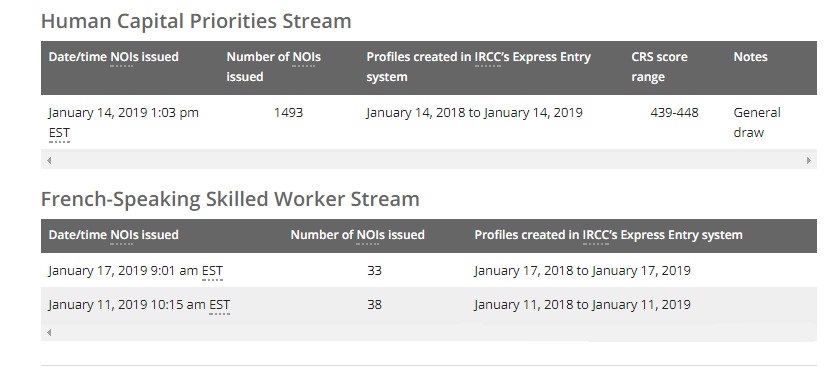
Task: Click Human Capital Priorities Stream heading
Action: pyautogui.click(x=196, y=21)
